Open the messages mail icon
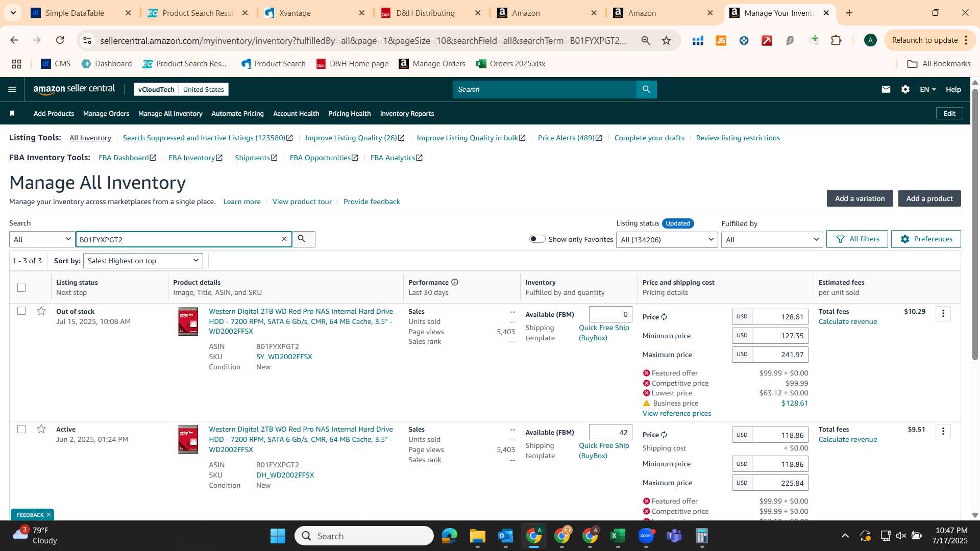 click(886, 89)
